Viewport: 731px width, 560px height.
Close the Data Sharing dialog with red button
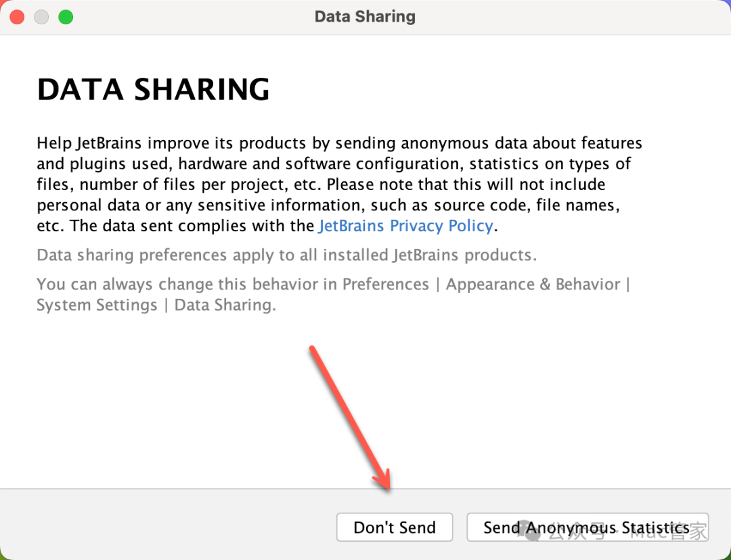tap(17, 17)
